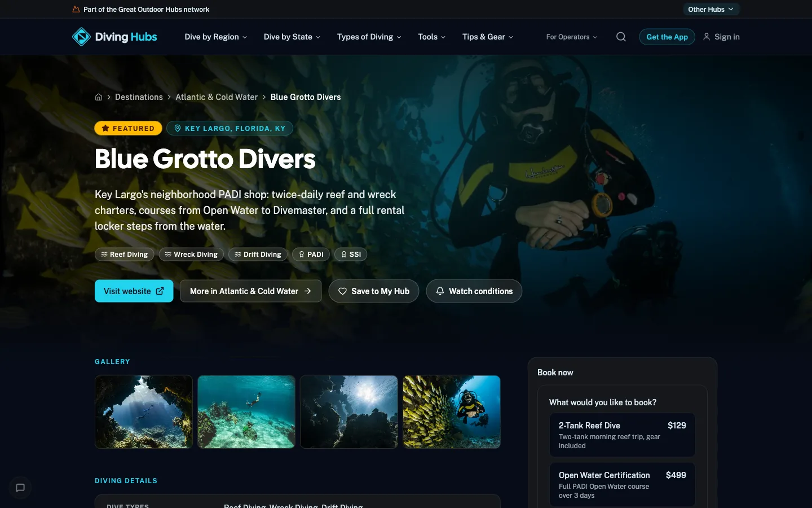This screenshot has width=812, height=508.
Task: Open the Dive by Region menu
Action: pyautogui.click(x=215, y=37)
